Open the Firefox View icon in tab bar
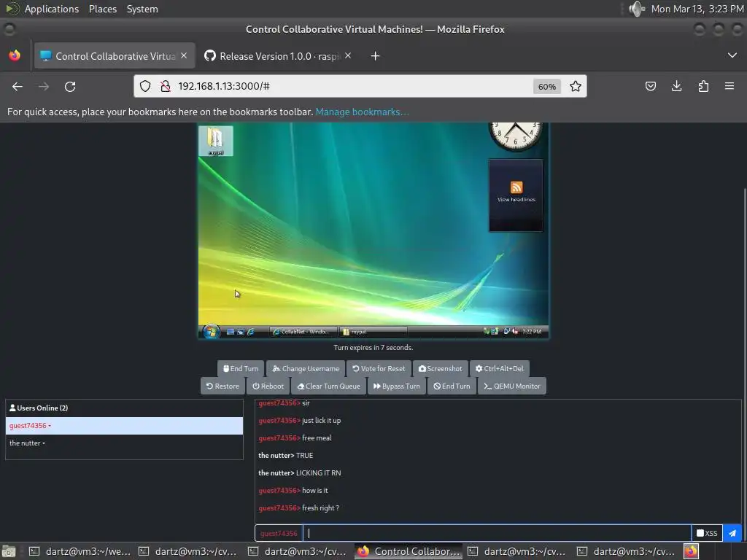The height and width of the screenshot is (560, 747). tap(15, 55)
